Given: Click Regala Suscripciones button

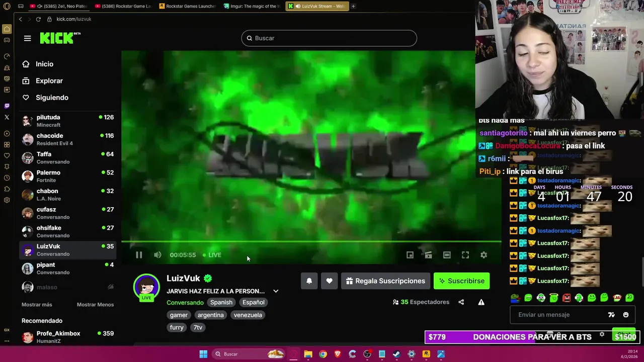Looking at the screenshot, I should click(x=385, y=281).
